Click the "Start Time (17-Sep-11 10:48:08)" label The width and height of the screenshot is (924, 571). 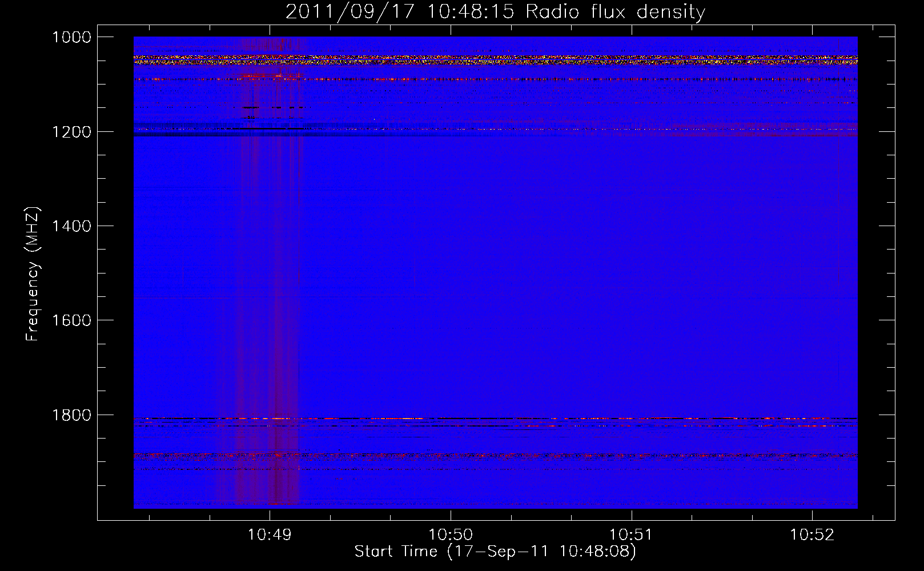tap(495, 552)
